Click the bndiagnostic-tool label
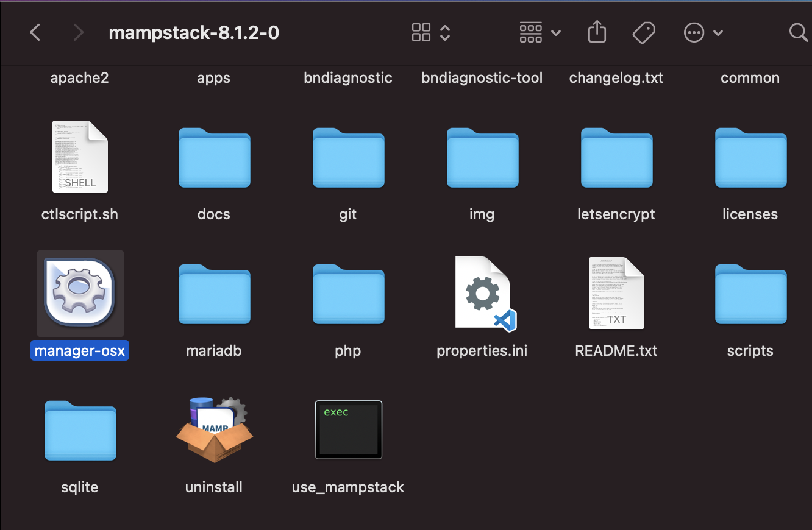812x530 pixels. (x=482, y=78)
